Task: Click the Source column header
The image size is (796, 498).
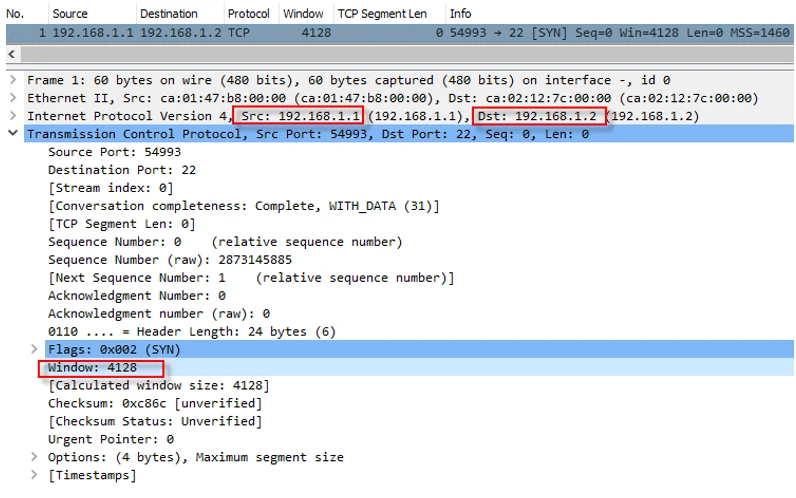Action: 70,14
